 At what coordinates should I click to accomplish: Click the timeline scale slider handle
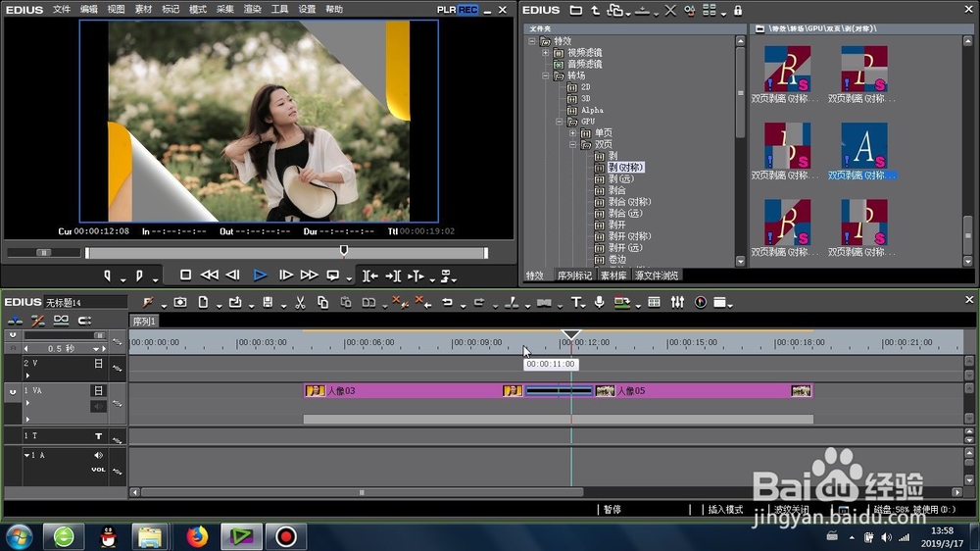pos(99,336)
